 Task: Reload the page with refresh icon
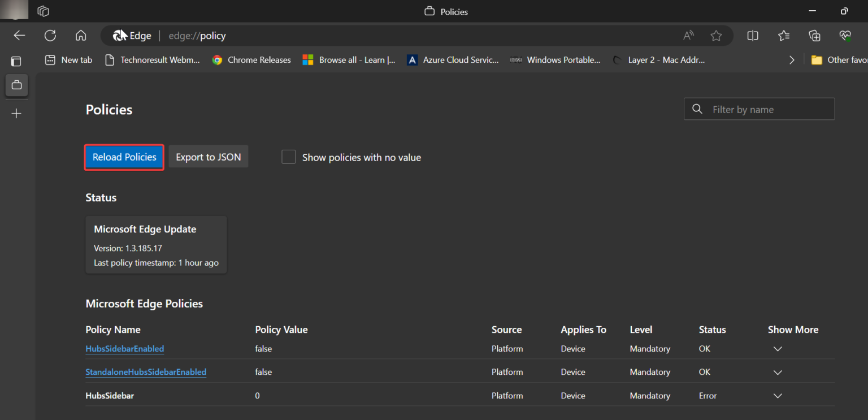50,35
